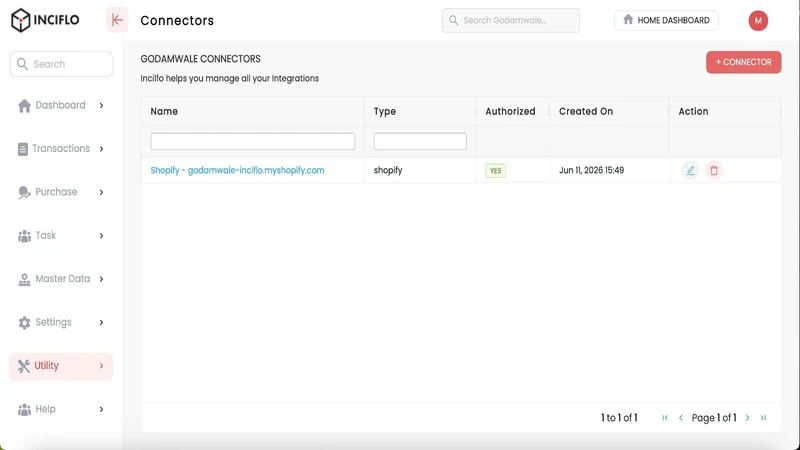Click the Master Data icon

[x=24, y=279]
